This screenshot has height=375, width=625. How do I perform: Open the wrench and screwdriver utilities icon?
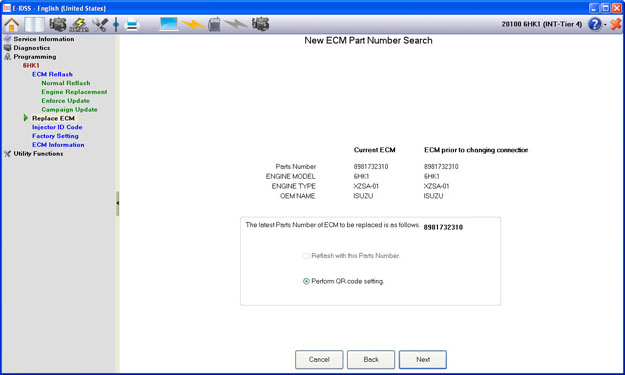tap(100, 25)
